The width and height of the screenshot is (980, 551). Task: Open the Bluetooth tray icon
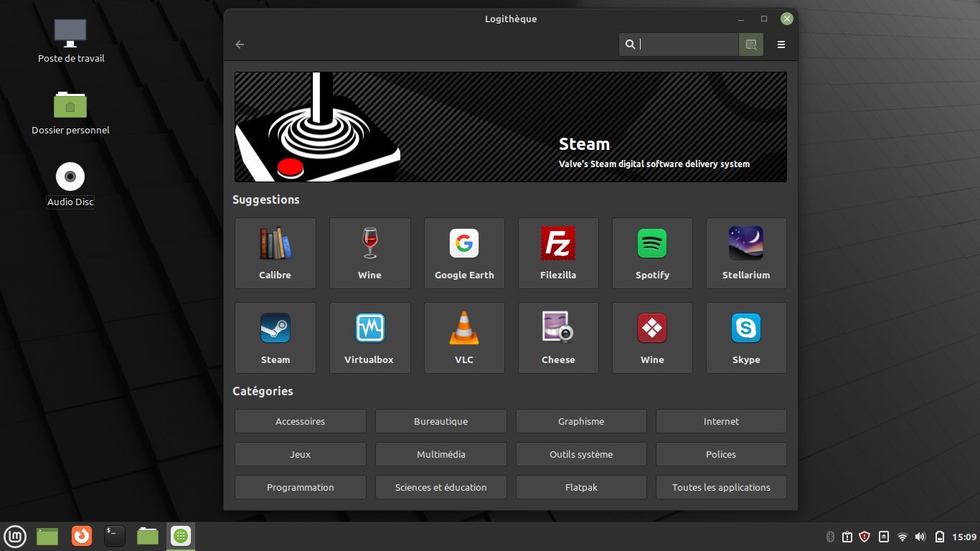point(831,537)
